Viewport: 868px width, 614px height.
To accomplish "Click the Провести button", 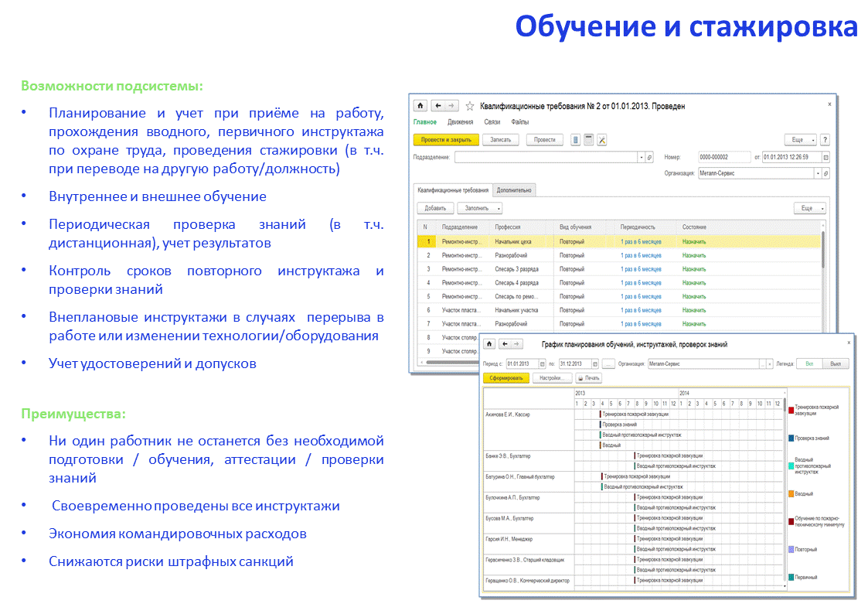I will click(545, 140).
